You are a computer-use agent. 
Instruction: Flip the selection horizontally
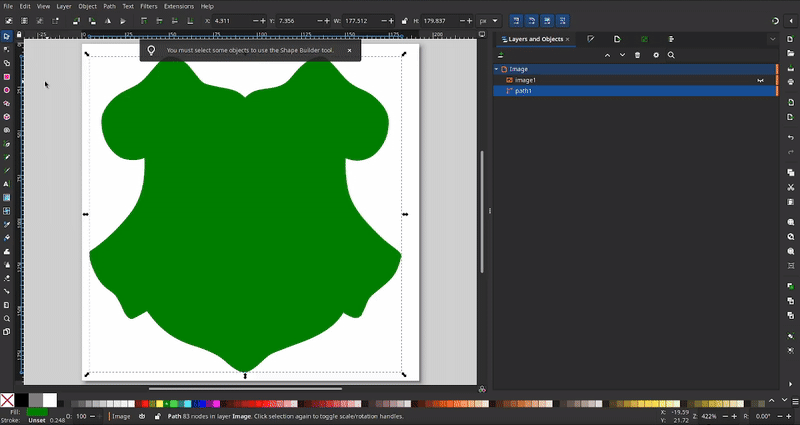108,20
